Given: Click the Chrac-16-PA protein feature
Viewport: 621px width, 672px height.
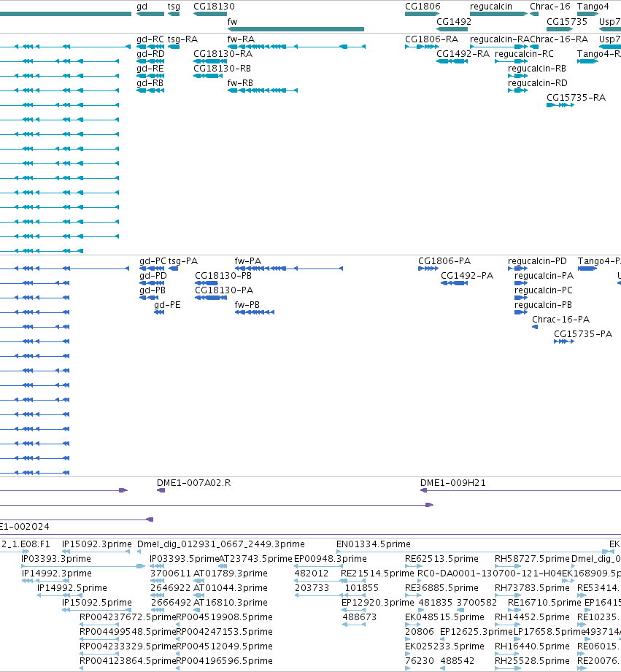Looking at the screenshot, I should coord(535,327).
